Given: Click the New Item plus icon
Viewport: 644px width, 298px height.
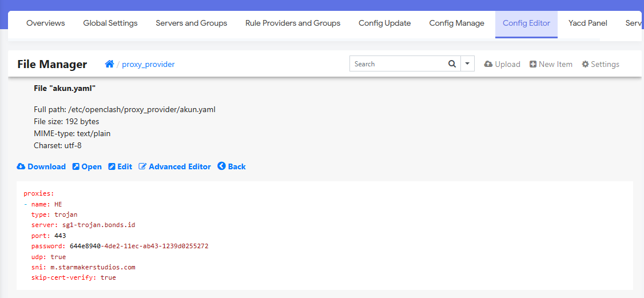Looking at the screenshot, I should (533, 64).
